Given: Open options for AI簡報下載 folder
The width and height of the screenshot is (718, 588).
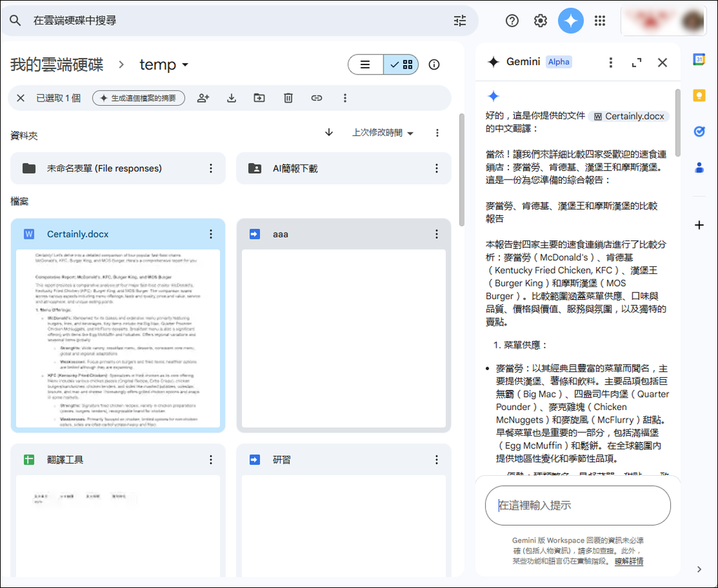Looking at the screenshot, I should pyautogui.click(x=437, y=168).
